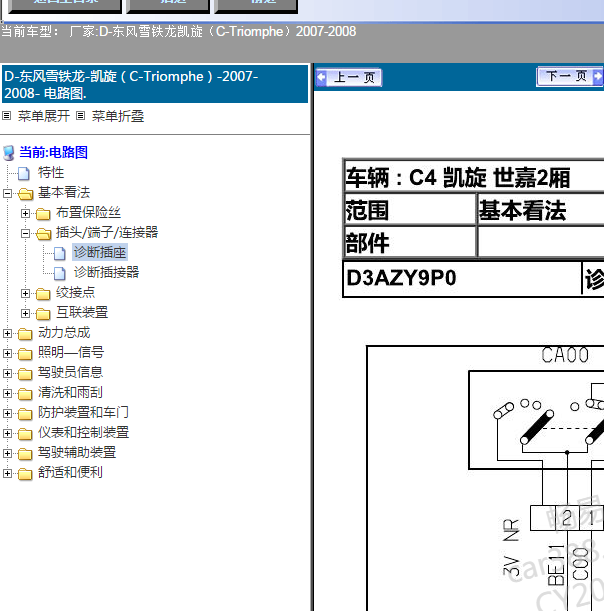Click the folder icon for 绞接点
The width and height of the screenshot is (604, 611).
(x=43, y=293)
